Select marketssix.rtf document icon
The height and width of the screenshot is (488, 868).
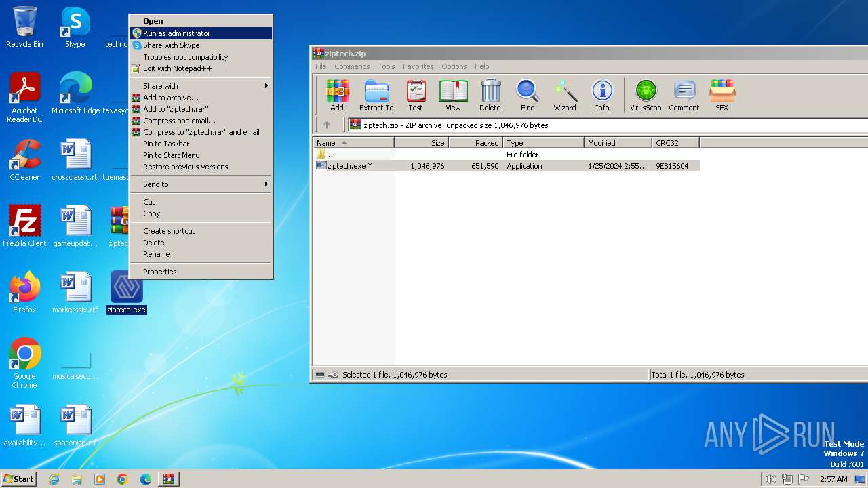click(x=75, y=293)
